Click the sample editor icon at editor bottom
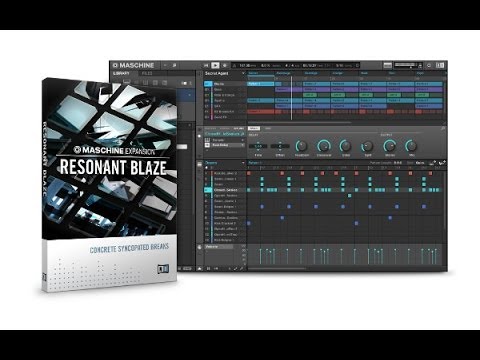Viewport: 480px width, 360px height. point(216,269)
